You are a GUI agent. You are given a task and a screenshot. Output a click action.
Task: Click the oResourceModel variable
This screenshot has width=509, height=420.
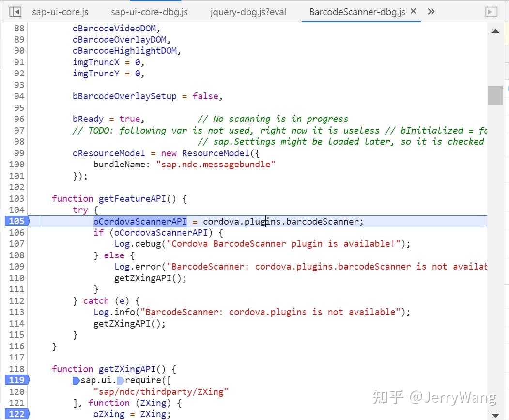pos(109,153)
